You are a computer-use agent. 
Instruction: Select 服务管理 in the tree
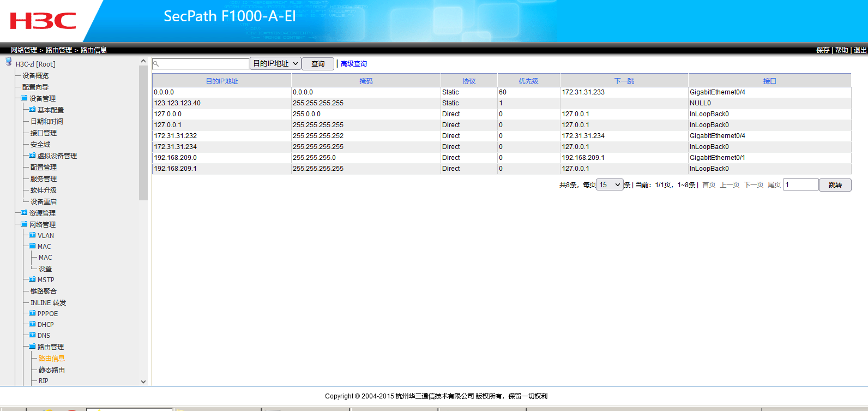coord(44,179)
